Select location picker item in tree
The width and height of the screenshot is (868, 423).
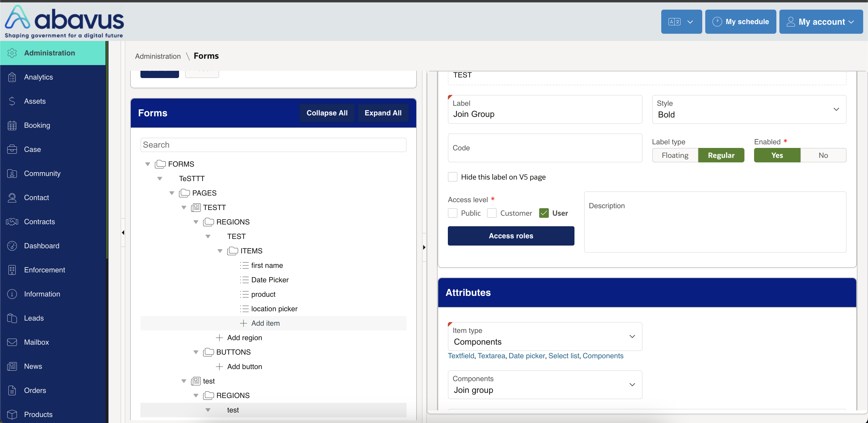pos(274,309)
